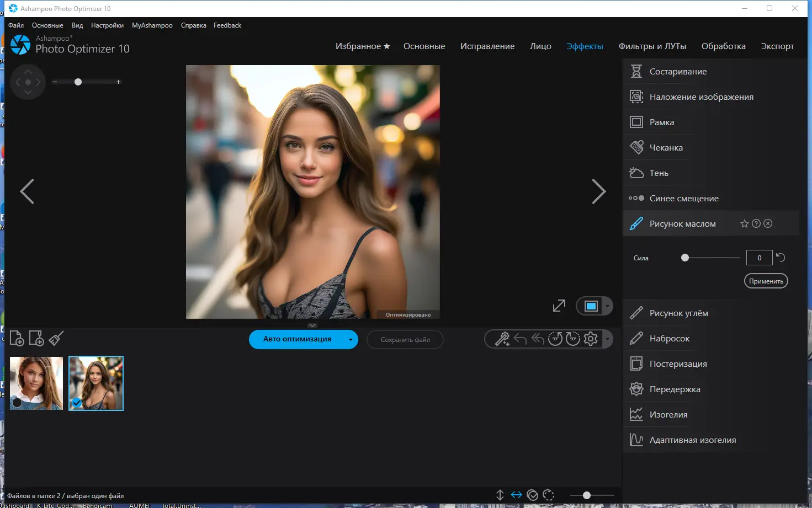Screen dimensions: 812x508
Task: Click the Сила slider handle
Action: point(685,258)
